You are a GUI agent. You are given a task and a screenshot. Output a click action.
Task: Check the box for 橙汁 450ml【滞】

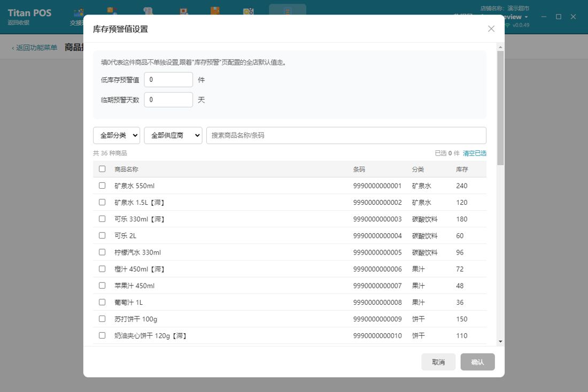(102, 269)
